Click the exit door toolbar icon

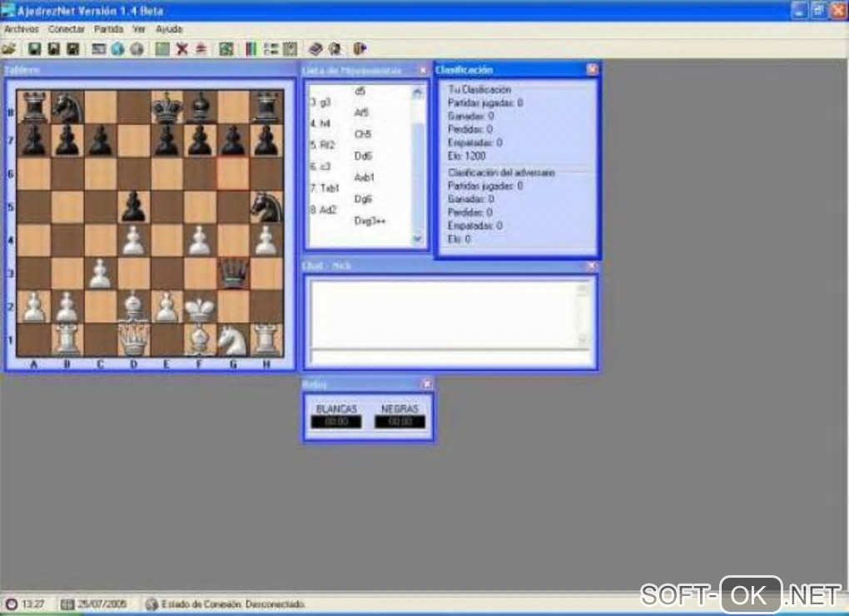(360, 49)
